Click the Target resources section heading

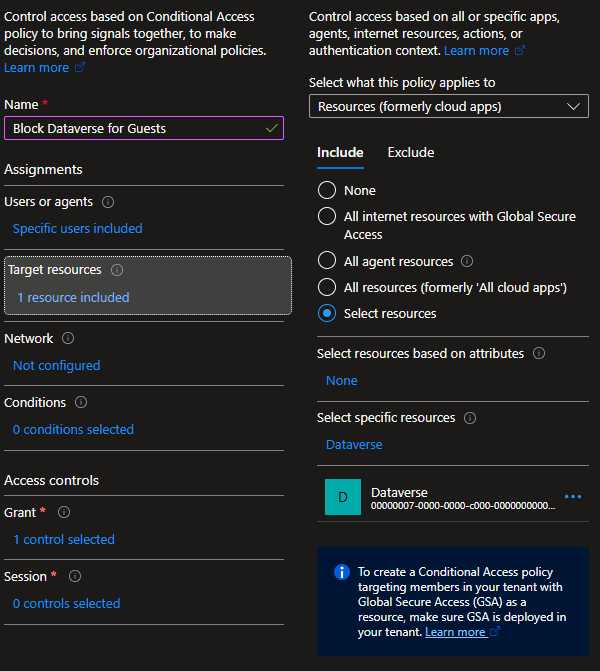click(x=55, y=270)
